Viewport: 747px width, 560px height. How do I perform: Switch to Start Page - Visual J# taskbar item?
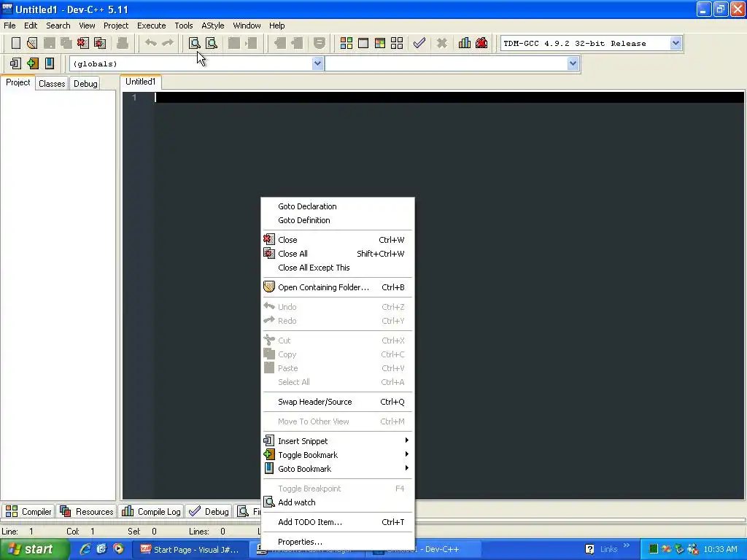[x=190, y=550]
